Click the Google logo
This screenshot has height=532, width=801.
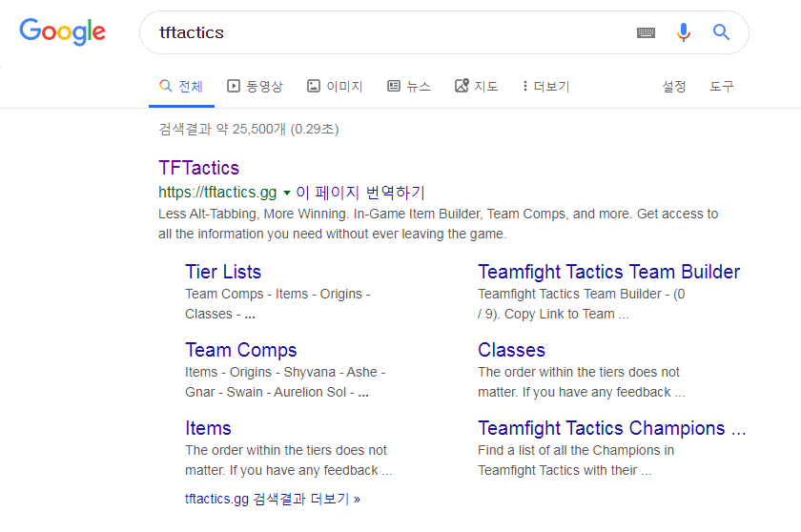click(x=62, y=32)
